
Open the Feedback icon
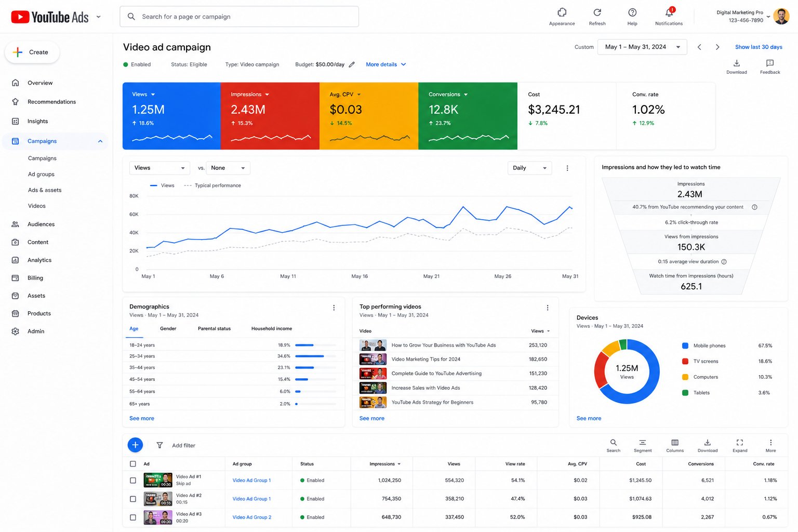pos(770,63)
